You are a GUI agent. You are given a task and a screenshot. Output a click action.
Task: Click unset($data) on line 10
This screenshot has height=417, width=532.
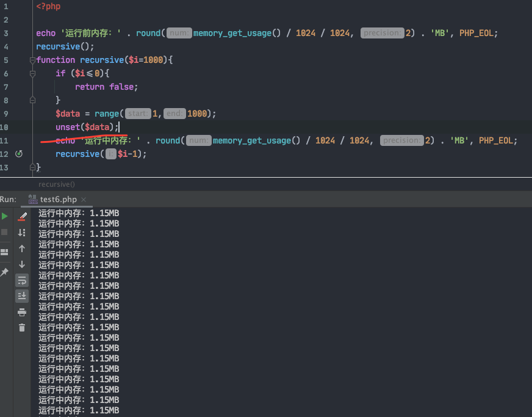[85, 127]
